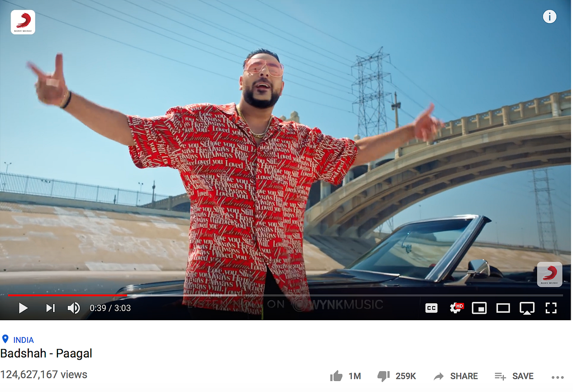Click the Sony Music watermark in the video corner
This screenshot has height=392, width=573.
549,275
